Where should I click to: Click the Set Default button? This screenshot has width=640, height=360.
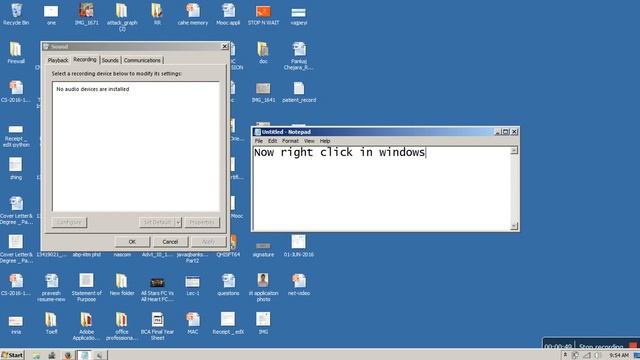157,222
